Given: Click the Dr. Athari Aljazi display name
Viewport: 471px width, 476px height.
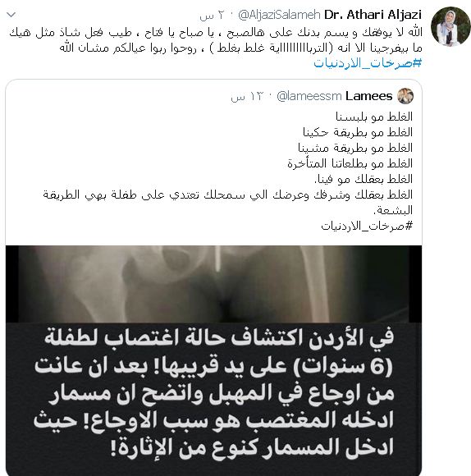Looking at the screenshot, I should pyautogui.click(x=373, y=15).
